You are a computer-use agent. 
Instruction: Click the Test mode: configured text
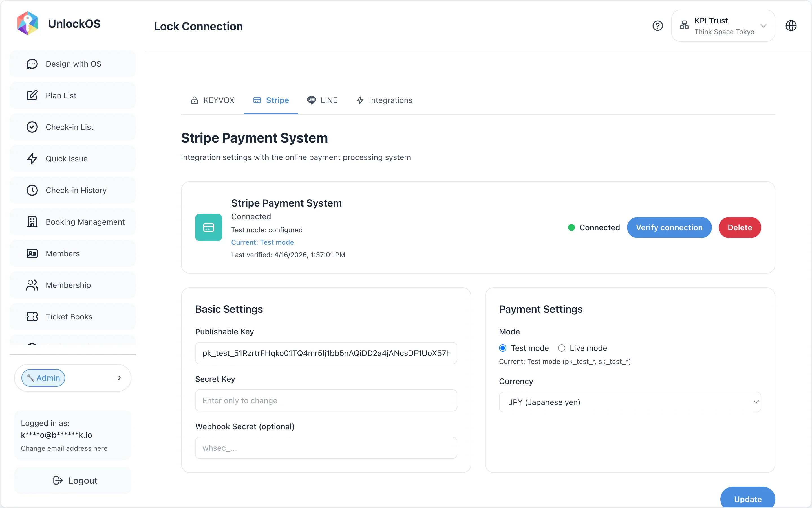pos(267,230)
